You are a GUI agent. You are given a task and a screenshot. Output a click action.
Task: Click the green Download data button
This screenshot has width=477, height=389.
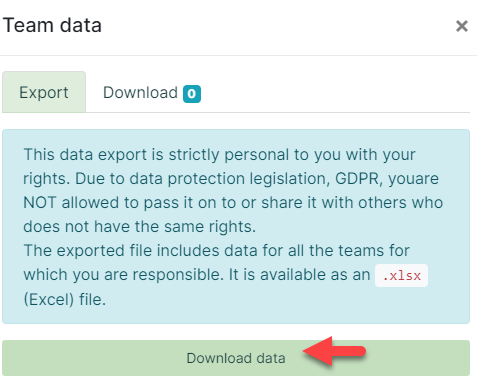(236, 358)
